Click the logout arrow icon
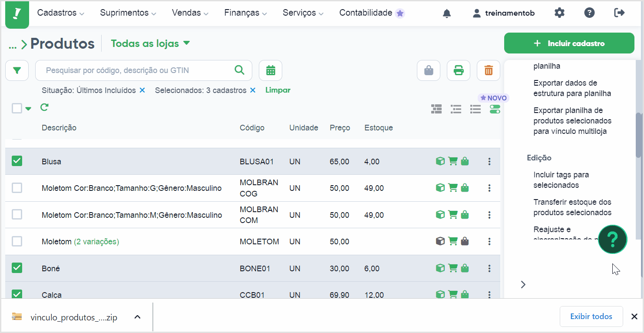Screen dimensions: 644x333 (x=619, y=13)
